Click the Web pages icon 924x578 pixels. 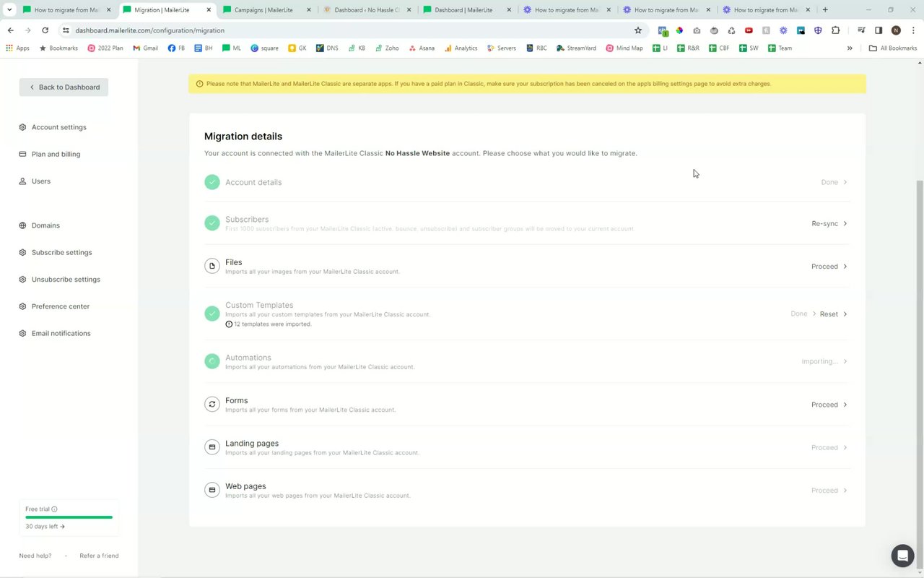click(212, 490)
